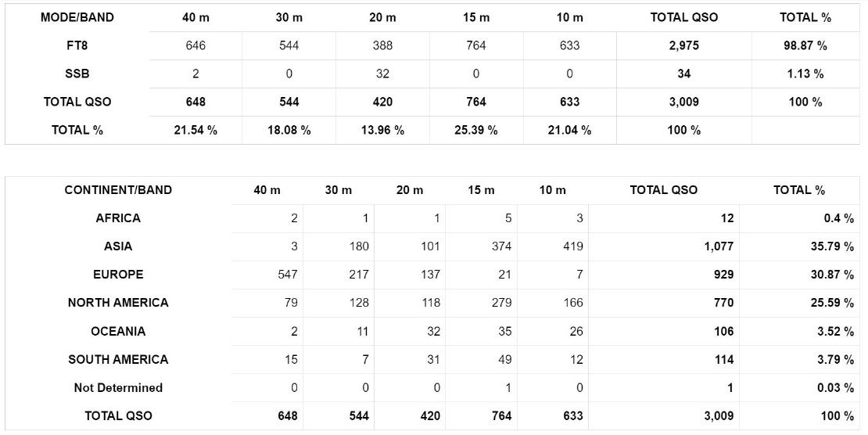
Task: Click the 25.39 % total percent cell
Action: 476,130
